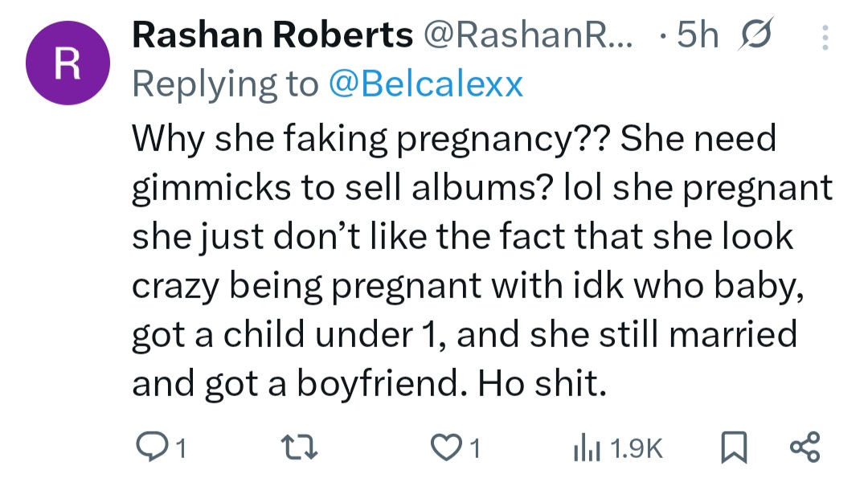The width and height of the screenshot is (868, 478).
Task: Click the 1.9K views count
Action: (x=637, y=448)
